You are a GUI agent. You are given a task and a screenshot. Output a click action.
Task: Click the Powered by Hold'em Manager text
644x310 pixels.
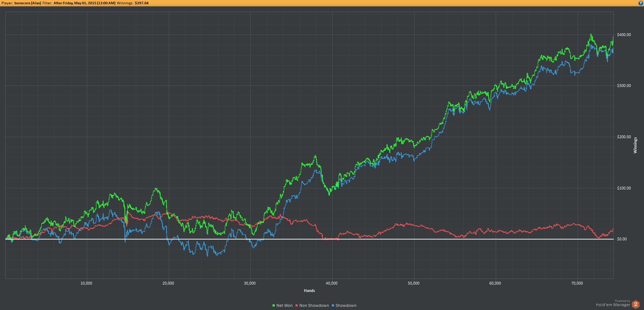click(613, 303)
